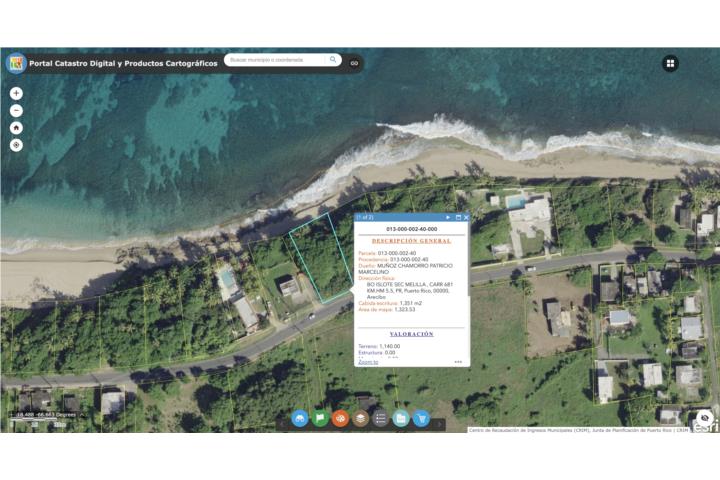Click the Zoom to link

[x=368, y=362]
